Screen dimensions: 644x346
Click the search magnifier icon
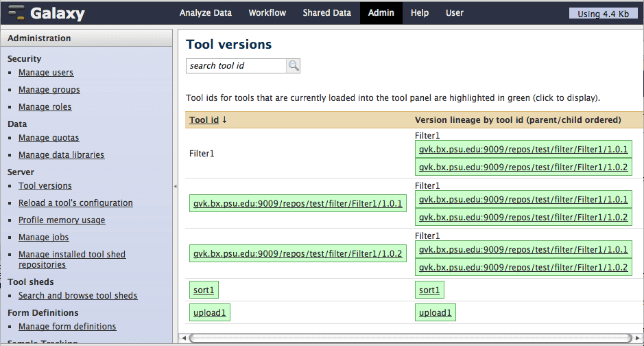[294, 66]
